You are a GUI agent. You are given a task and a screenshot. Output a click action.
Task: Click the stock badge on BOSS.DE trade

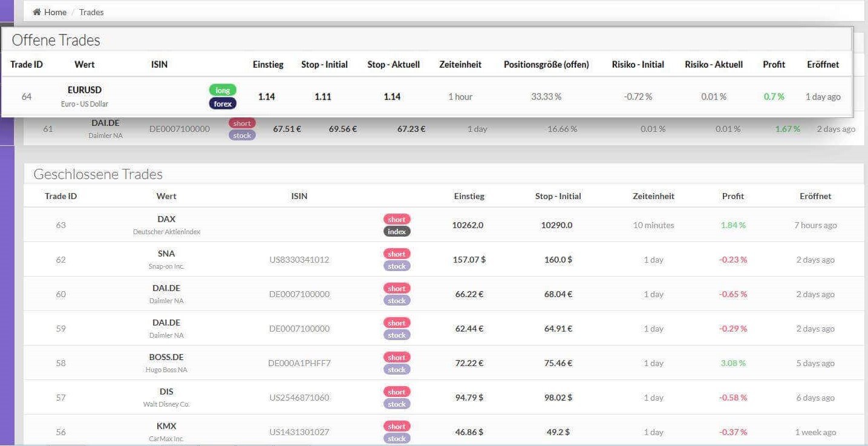click(x=397, y=369)
